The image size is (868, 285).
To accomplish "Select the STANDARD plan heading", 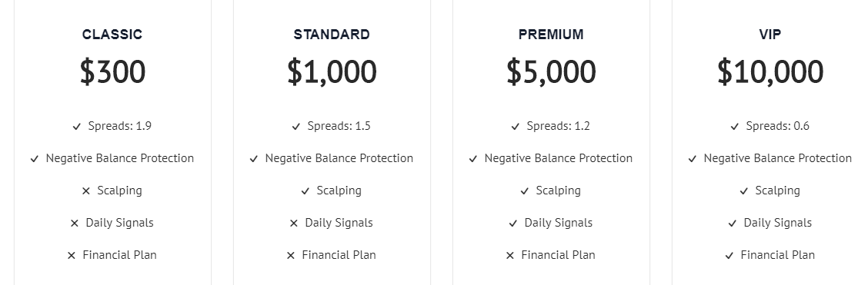I will coord(332,35).
